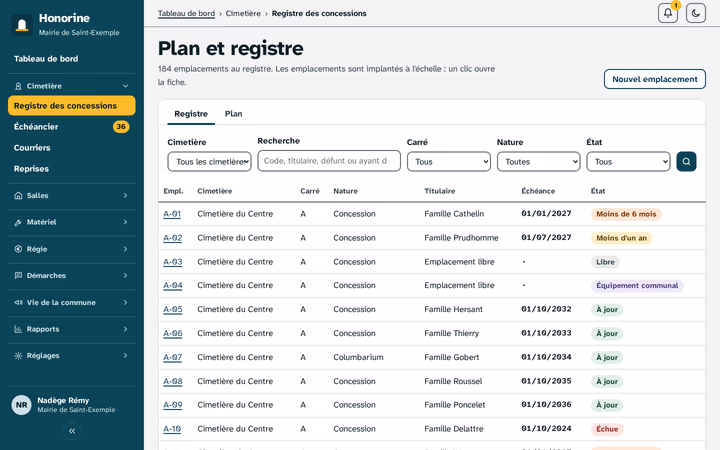
Task: Expand the Réglages menu chevron
Action: pyautogui.click(x=125, y=356)
